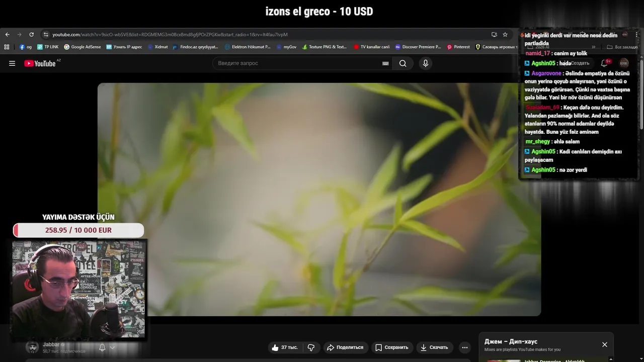
Task: Open YouTube notifications bell with 9+ badge
Action: click(605, 63)
